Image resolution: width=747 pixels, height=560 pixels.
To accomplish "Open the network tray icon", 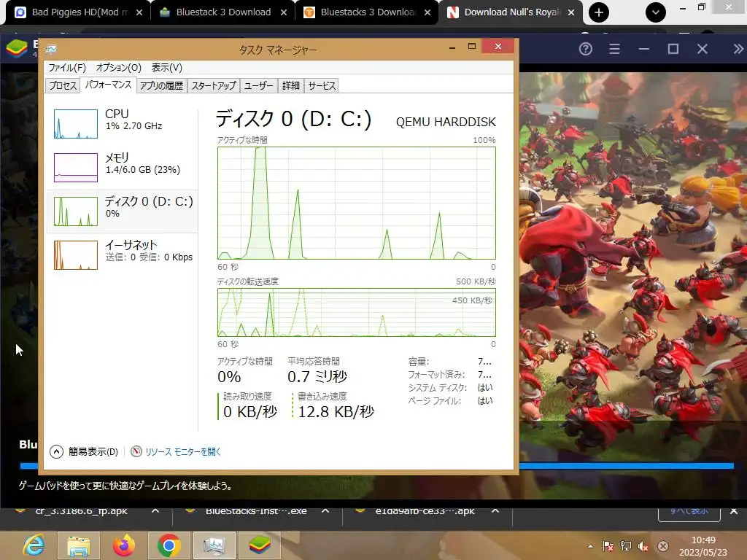I will pos(626,546).
